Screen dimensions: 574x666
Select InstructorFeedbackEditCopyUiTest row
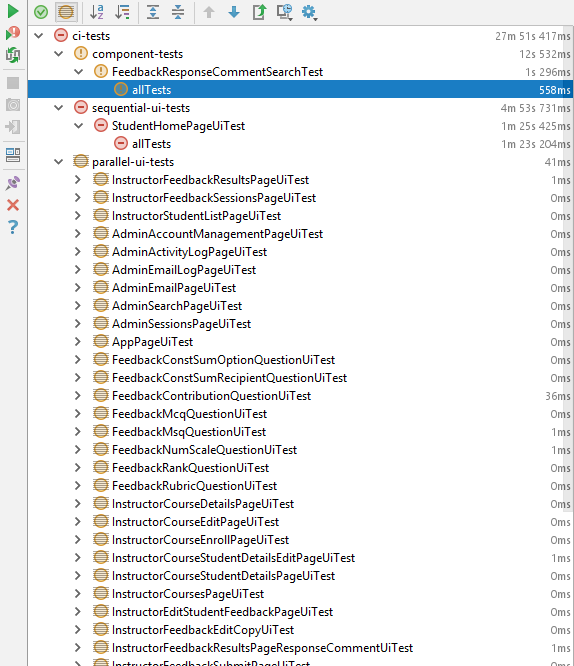coord(300,629)
